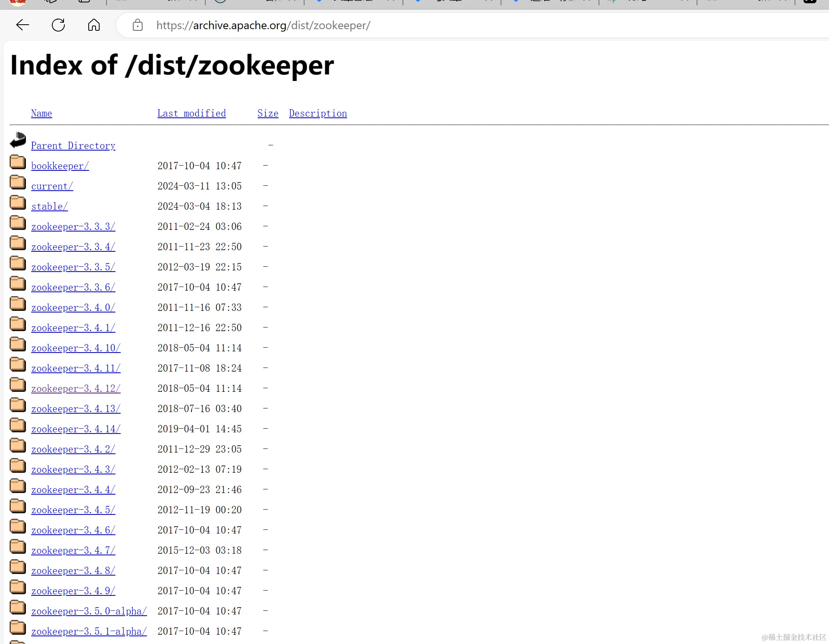Open the zookeeper-3.4.9/ directory link
Screen dimensions: 829x644
coord(73,591)
